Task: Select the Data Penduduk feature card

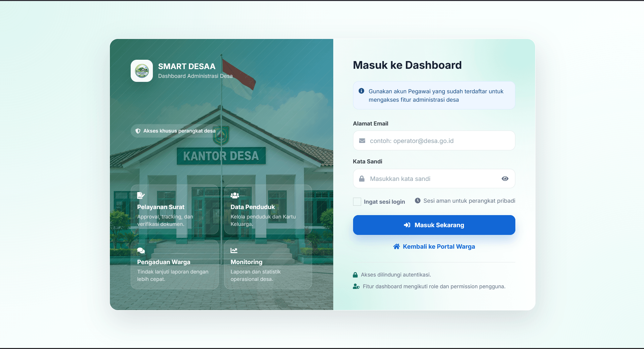Action: (268, 209)
